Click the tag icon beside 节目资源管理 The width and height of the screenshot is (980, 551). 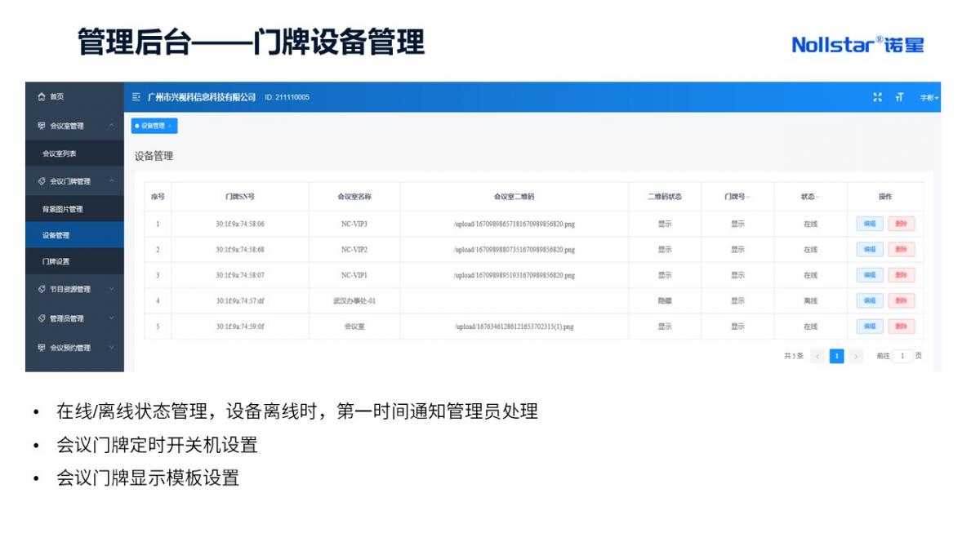[x=42, y=289]
